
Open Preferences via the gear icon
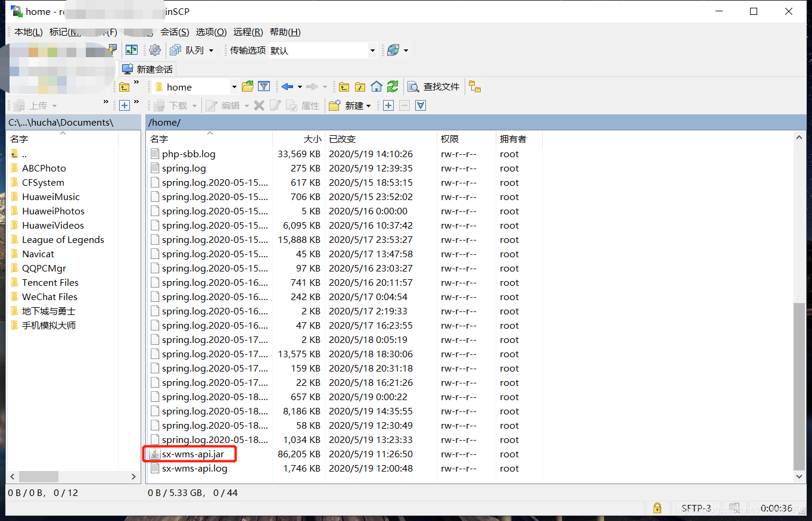tap(155, 51)
